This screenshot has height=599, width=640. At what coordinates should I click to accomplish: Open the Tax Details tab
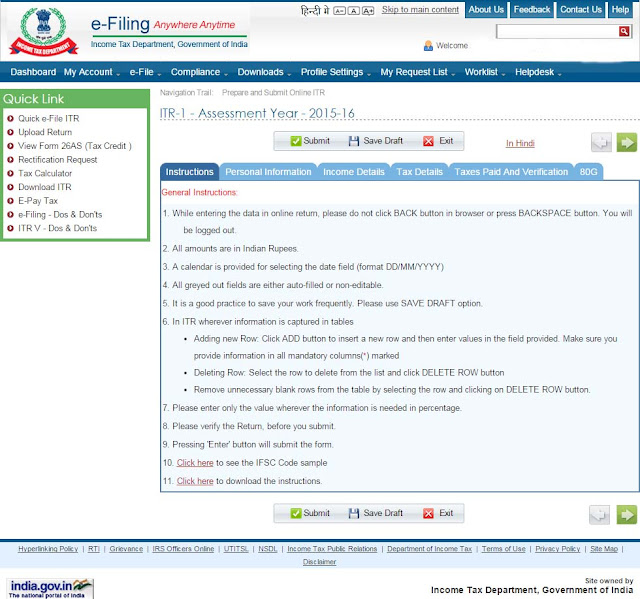(420, 172)
